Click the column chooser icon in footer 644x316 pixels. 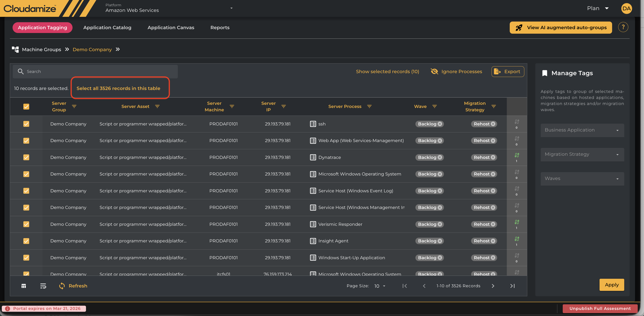(x=24, y=286)
